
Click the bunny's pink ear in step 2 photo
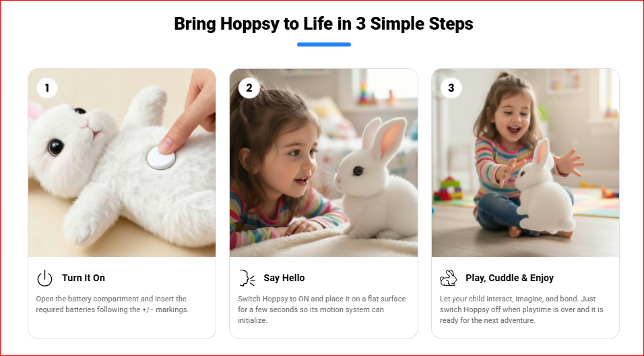click(x=390, y=139)
